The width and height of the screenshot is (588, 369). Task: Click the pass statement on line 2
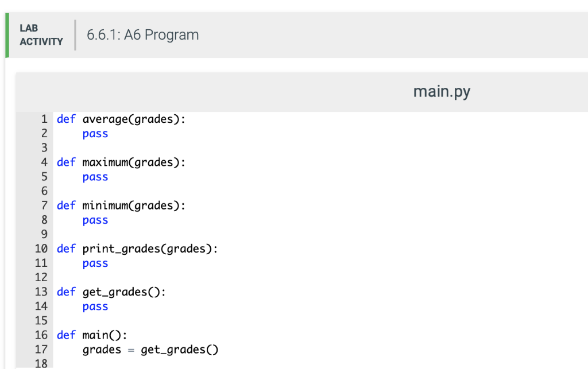95,133
